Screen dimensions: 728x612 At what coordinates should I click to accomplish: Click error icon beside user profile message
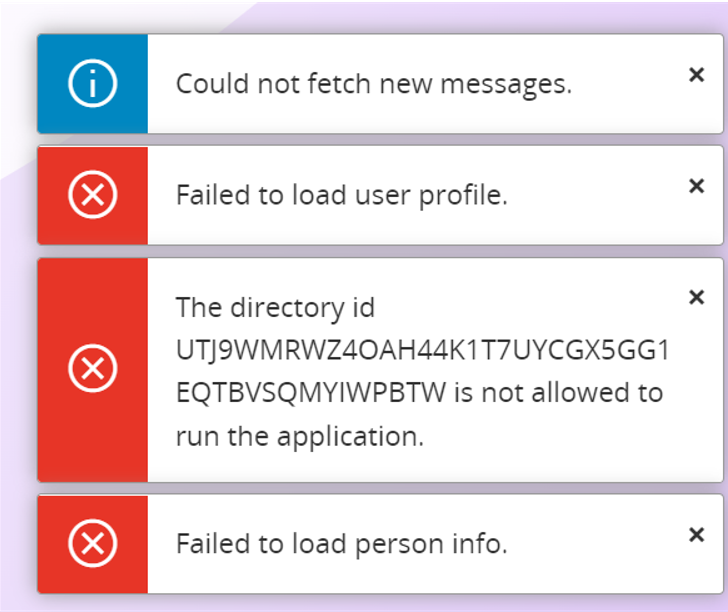coord(92,195)
